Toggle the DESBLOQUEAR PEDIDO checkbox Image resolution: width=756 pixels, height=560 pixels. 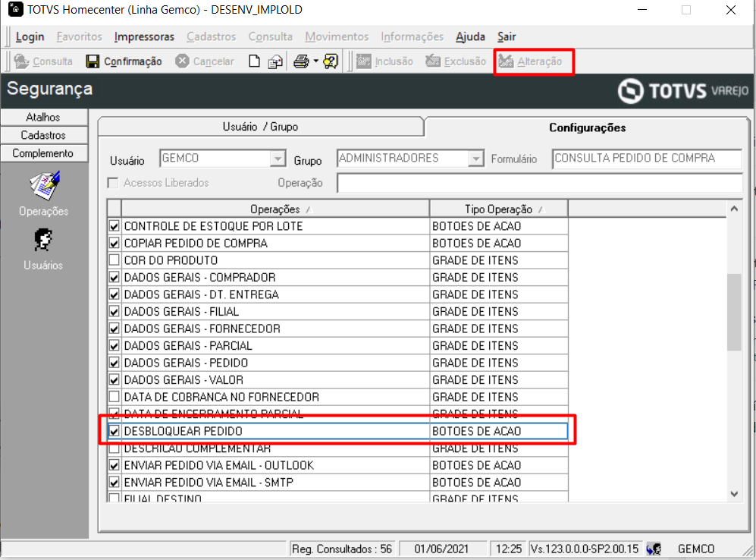pos(114,431)
